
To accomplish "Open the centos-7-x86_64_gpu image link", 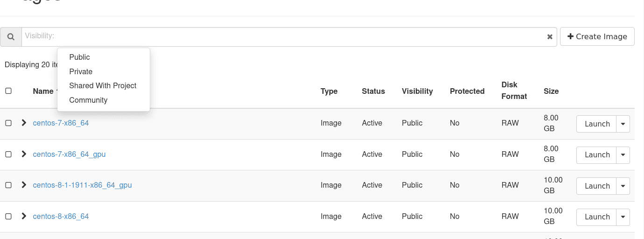I will pos(69,154).
